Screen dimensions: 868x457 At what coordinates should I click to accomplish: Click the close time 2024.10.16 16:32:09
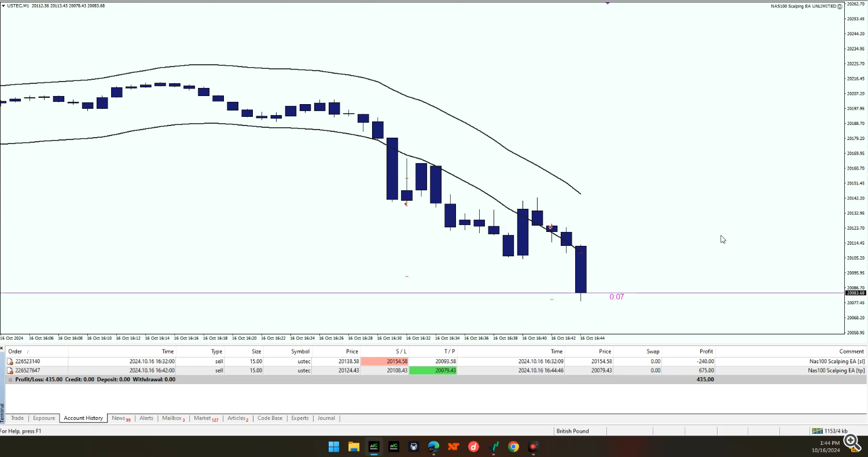(540, 362)
